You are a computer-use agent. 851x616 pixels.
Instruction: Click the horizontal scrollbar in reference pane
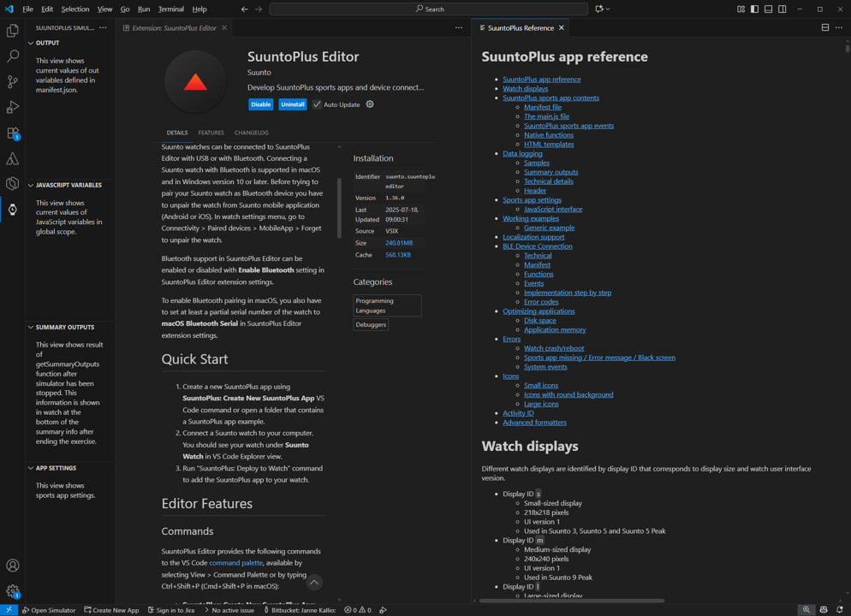(571, 601)
